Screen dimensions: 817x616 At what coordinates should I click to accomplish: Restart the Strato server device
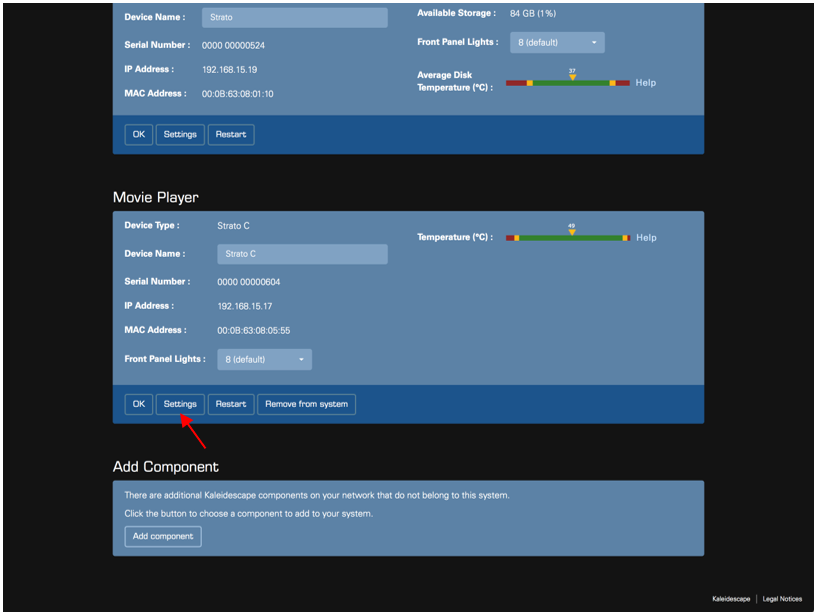click(231, 135)
